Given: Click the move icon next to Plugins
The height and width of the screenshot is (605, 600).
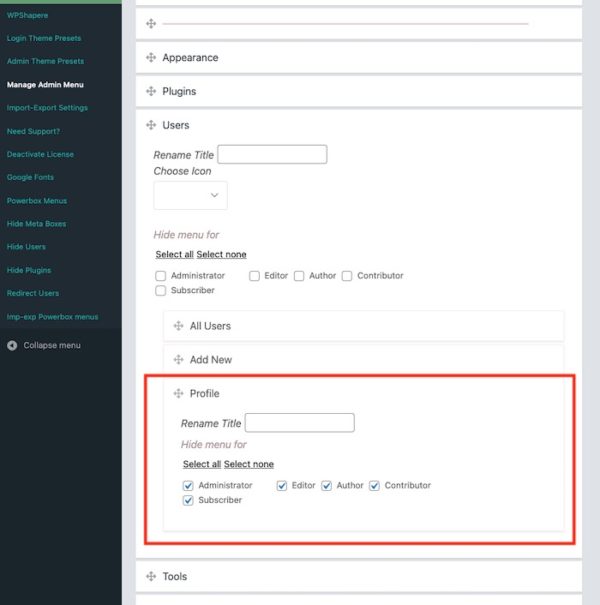Looking at the screenshot, I should pyautogui.click(x=151, y=92).
